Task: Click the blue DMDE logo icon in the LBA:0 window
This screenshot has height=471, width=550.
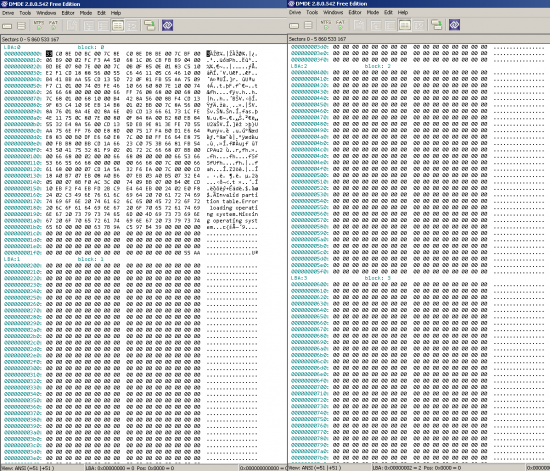Action: click(167, 25)
